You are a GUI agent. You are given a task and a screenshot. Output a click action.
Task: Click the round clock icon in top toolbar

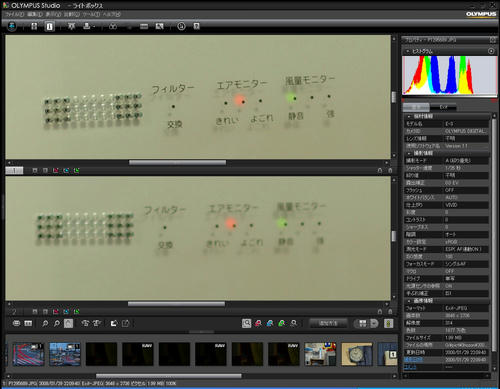[181, 26]
